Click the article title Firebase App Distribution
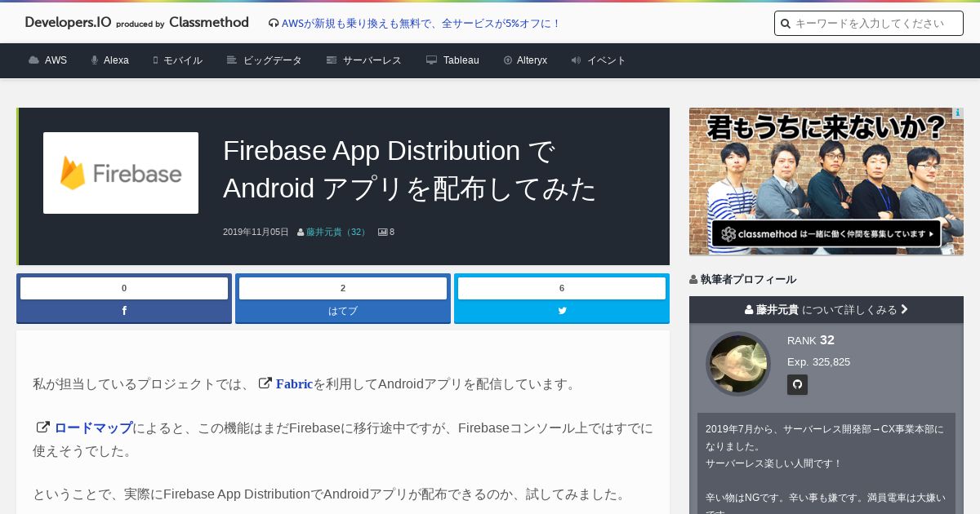980x514 pixels. click(x=410, y=170)
